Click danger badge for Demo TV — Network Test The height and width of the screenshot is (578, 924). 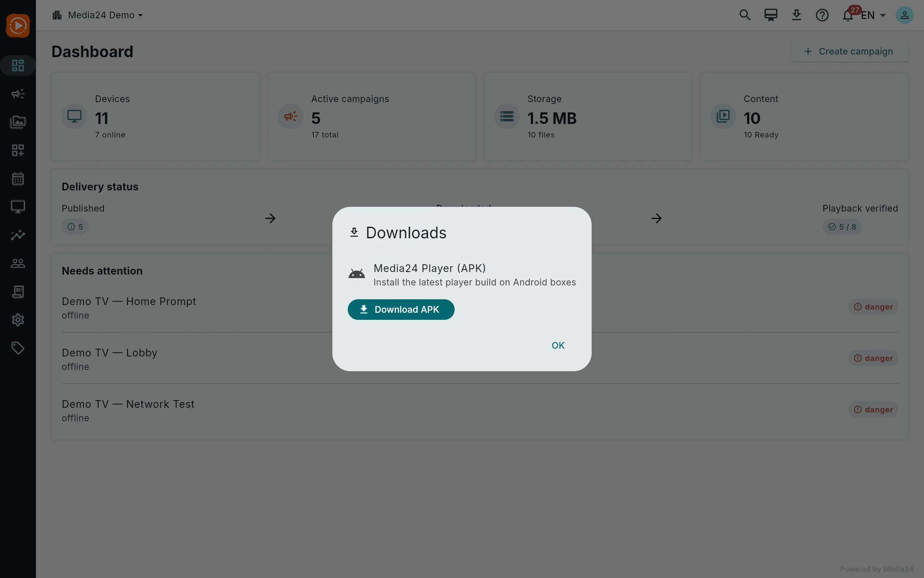(873, 409)
